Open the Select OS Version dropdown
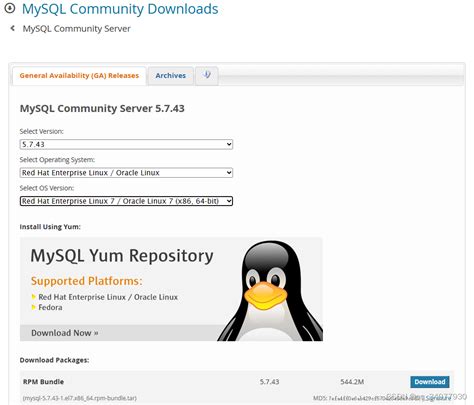 click(126, 201)
